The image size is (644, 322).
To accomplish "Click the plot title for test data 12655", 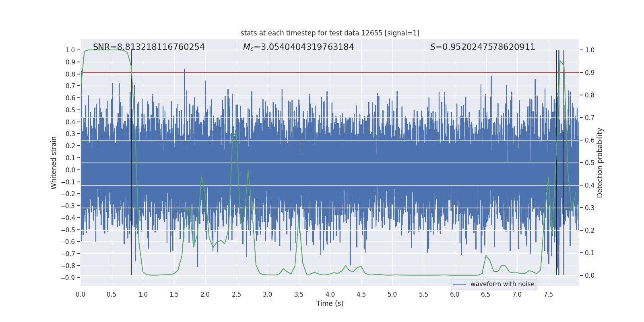I will 330,33.
